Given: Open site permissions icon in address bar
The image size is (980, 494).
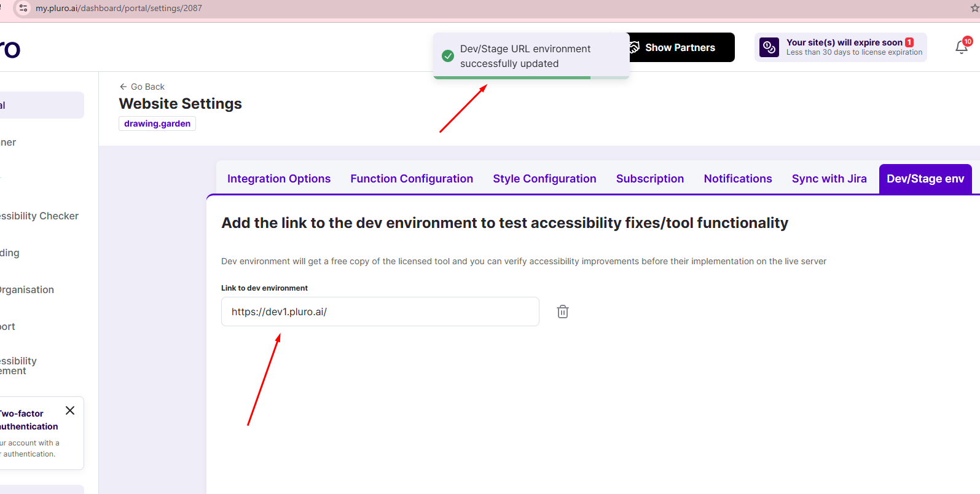Looking at the screenshot, I should click(x=22, y=8).
